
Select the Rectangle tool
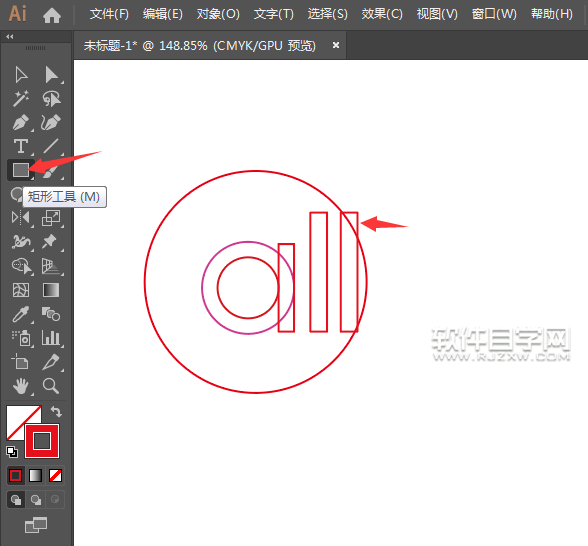click(21, 170)
